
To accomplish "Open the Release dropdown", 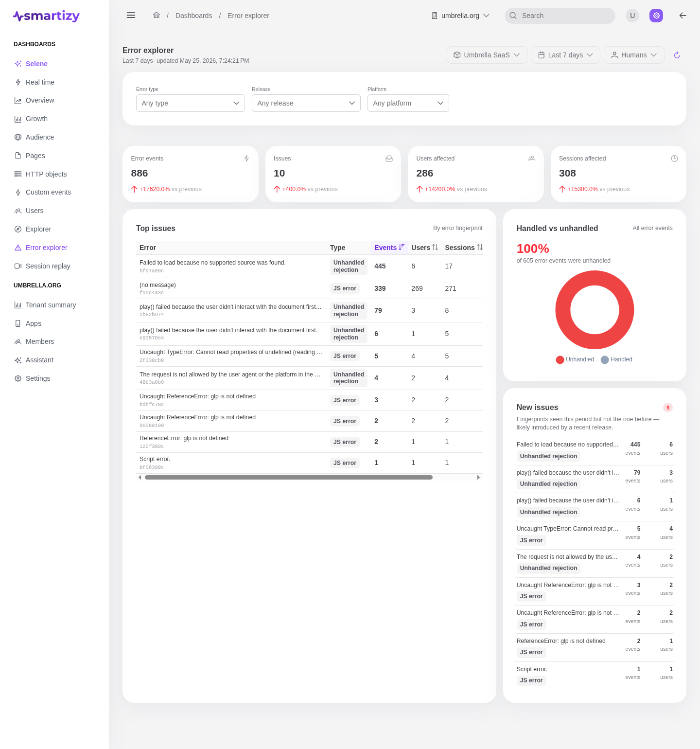I will point(306,103).
